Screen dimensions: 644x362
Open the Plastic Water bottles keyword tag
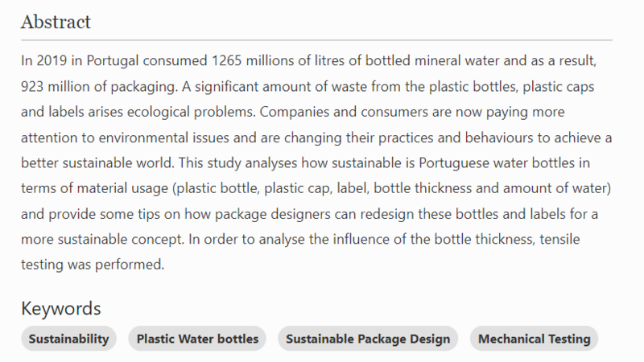(197, 339)
